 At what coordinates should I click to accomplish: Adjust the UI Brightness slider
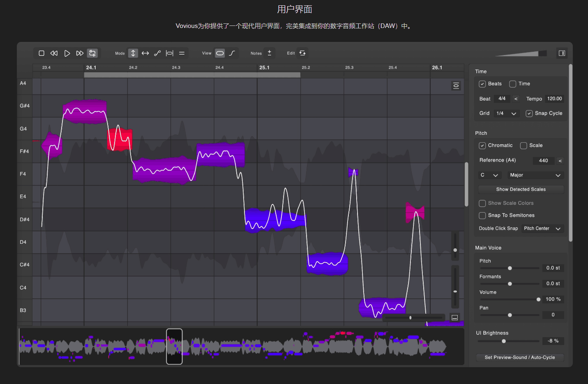coord(504,341)
